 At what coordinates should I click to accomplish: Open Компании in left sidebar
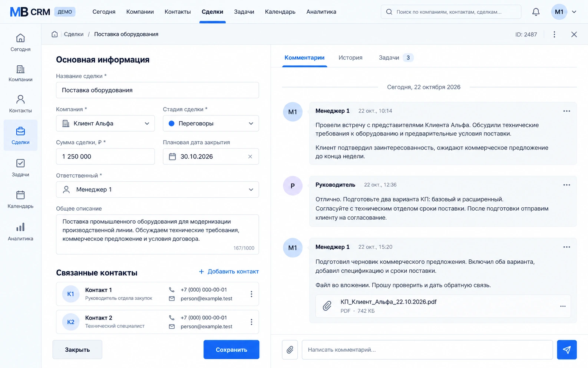[20, 73]
